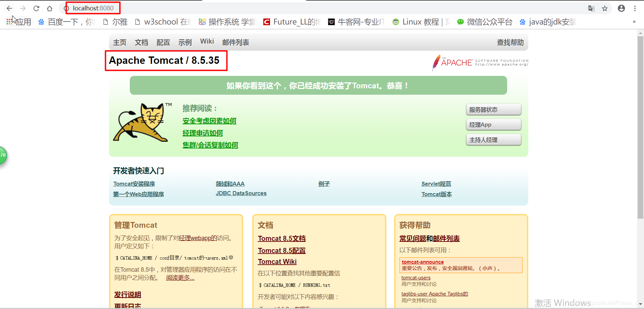Open the tomcat-announce mailing list link
The image size is (644, 309).
423,262
